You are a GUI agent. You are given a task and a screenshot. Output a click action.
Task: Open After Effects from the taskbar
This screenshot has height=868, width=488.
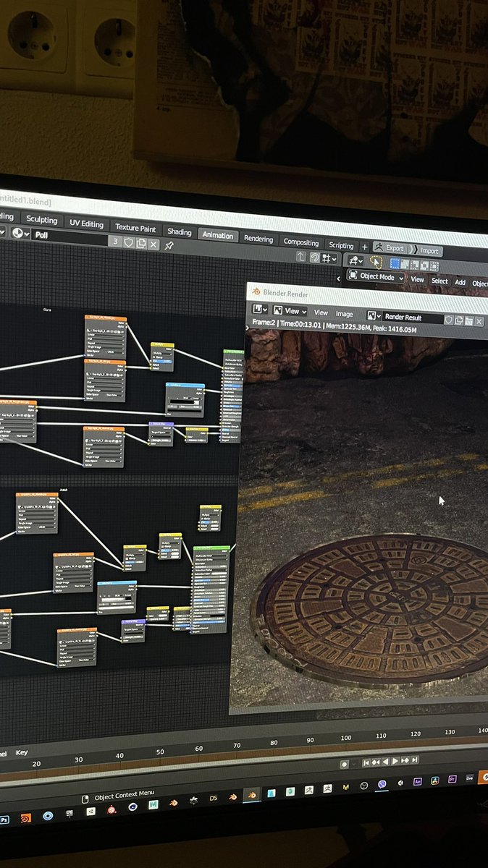(x=417, y=782)
